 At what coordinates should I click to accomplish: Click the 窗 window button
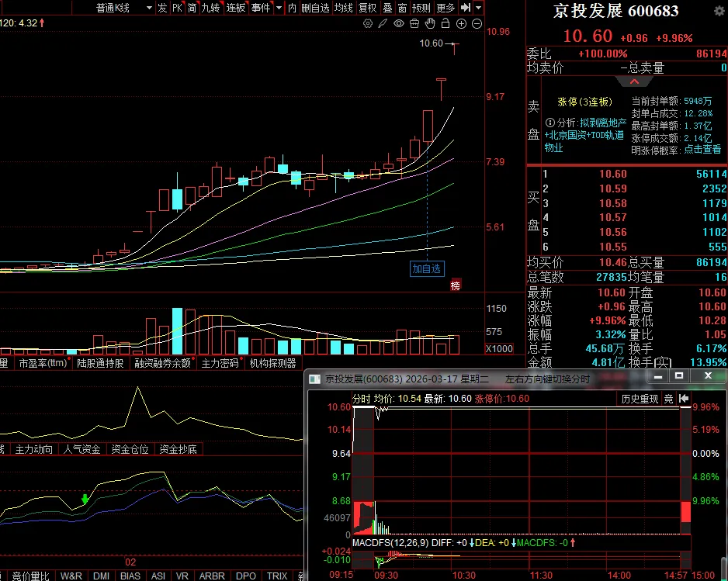(403, 8)
